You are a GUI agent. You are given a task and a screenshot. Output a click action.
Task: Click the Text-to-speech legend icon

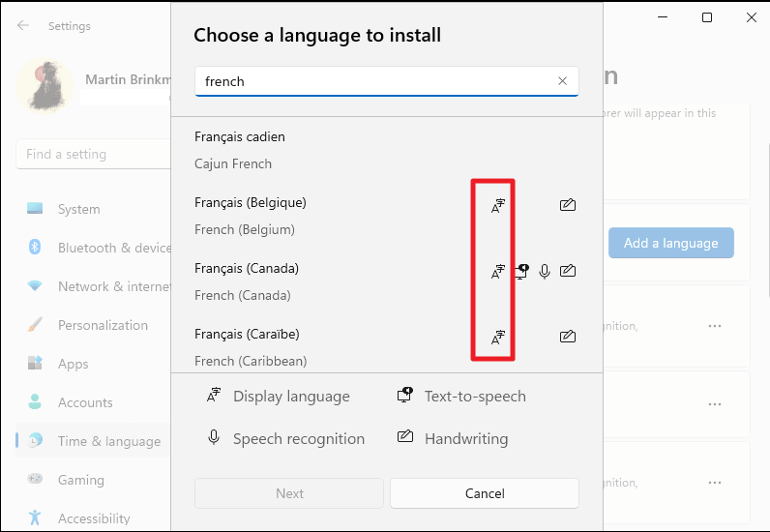405,395
